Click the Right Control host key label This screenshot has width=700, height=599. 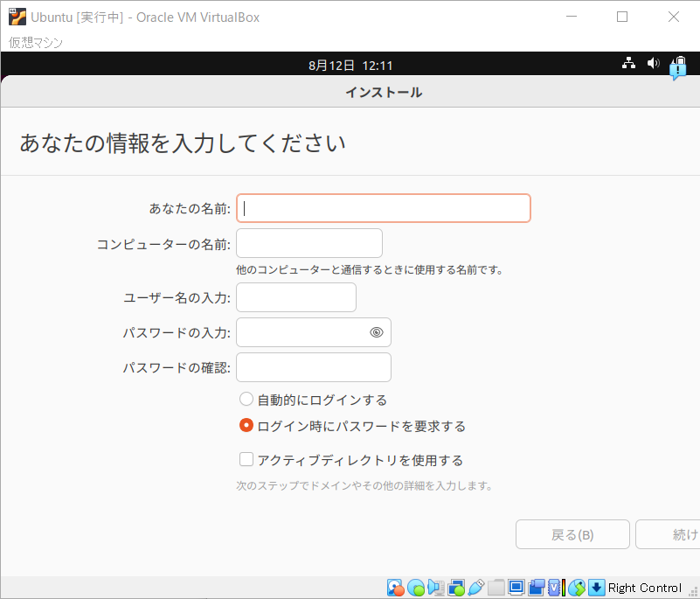tap(645, 588)
